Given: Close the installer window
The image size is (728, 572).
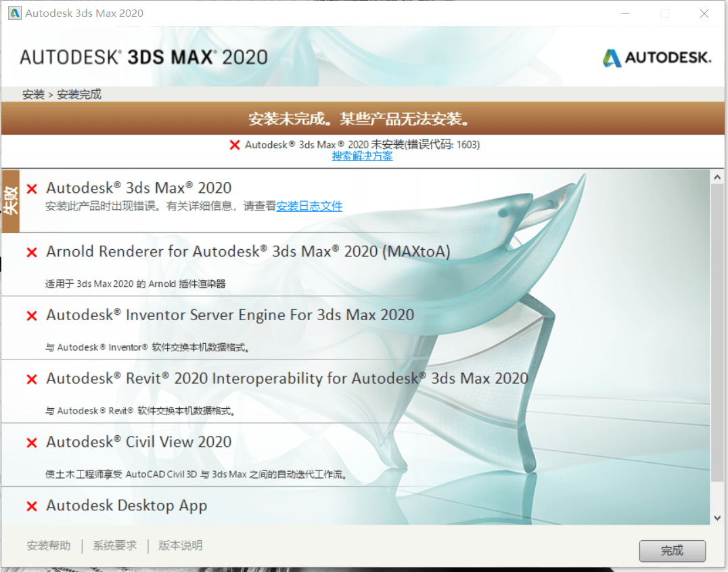Looking at the screenshot, I should click(x=704, y=14).
